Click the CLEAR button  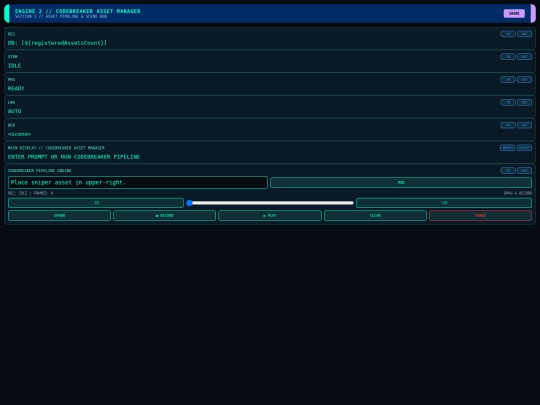[x=375, y=216]
